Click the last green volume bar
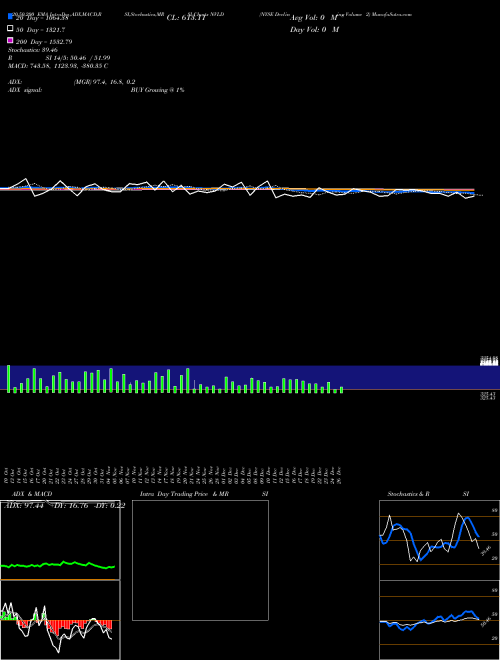500x660 pixels. pos(341,390)
